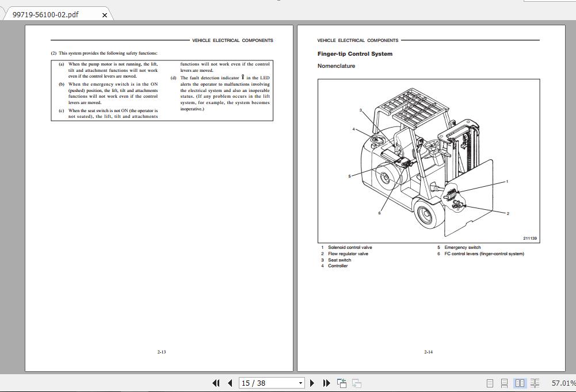Close the 99719-56100-02.pdf document tab
Image resolution: width=576 pixels, height=392 pixels.
104,15
